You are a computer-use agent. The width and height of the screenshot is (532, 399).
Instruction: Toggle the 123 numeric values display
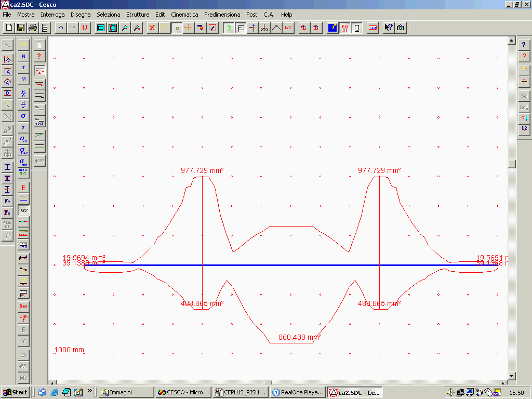click(23, 210)
